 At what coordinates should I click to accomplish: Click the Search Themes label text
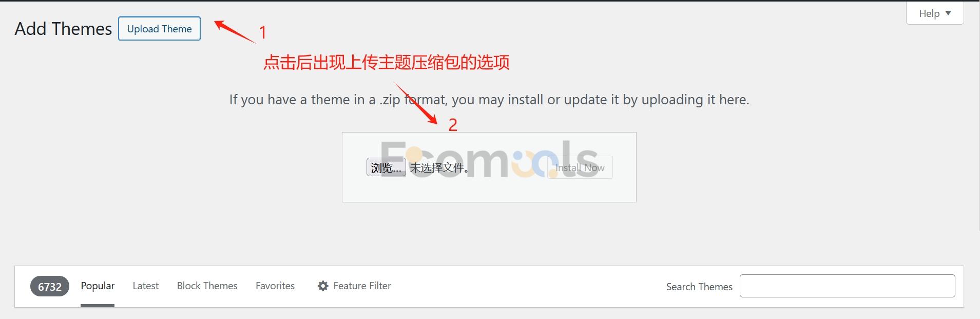[x=699, y=287]
